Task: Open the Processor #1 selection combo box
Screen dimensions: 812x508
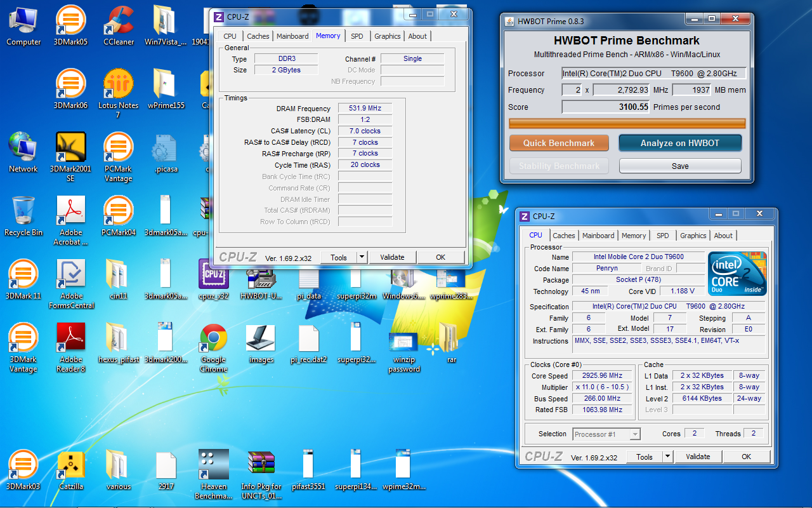Action: pyautogui.click(x=606, y=434)
